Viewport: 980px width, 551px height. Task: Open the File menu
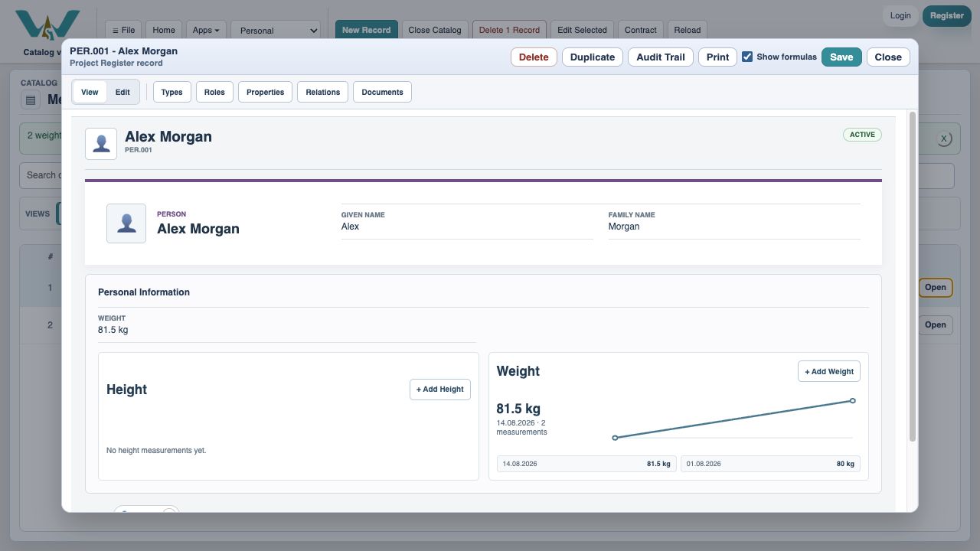[x=123, y=30]
